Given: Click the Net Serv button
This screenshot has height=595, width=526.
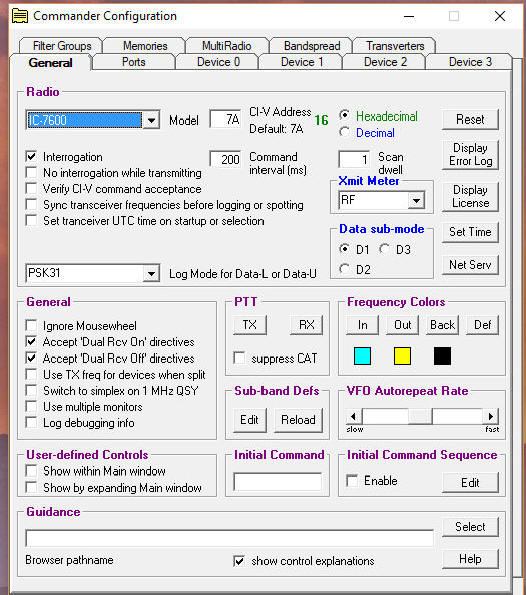Looking at the screenshot, I should click(x=470, y=264).
